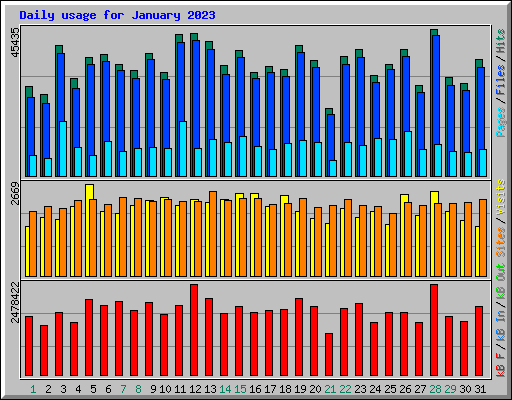
Task: Click green day label 15 on the x-axis
Action: pos(240,389)
